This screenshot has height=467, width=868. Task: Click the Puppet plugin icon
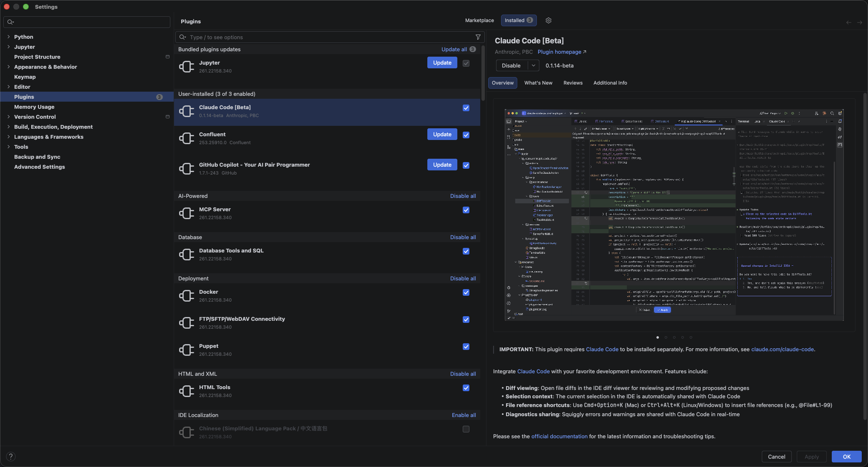(187, 350)
